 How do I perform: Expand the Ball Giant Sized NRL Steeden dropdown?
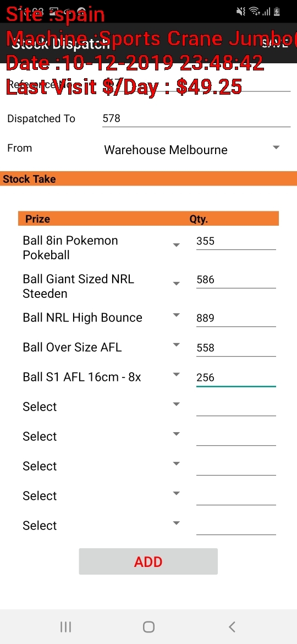[101, 286]
